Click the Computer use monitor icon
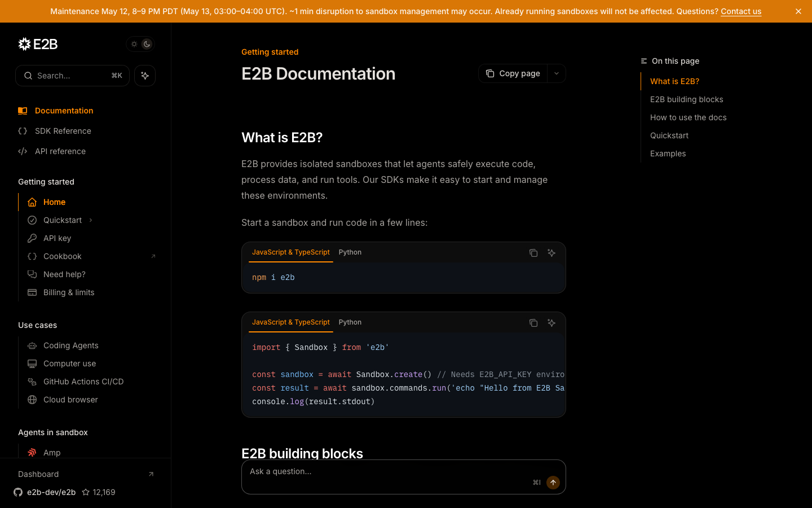The height and width of the screenshot is (508, 812). [x=32, y=364]
